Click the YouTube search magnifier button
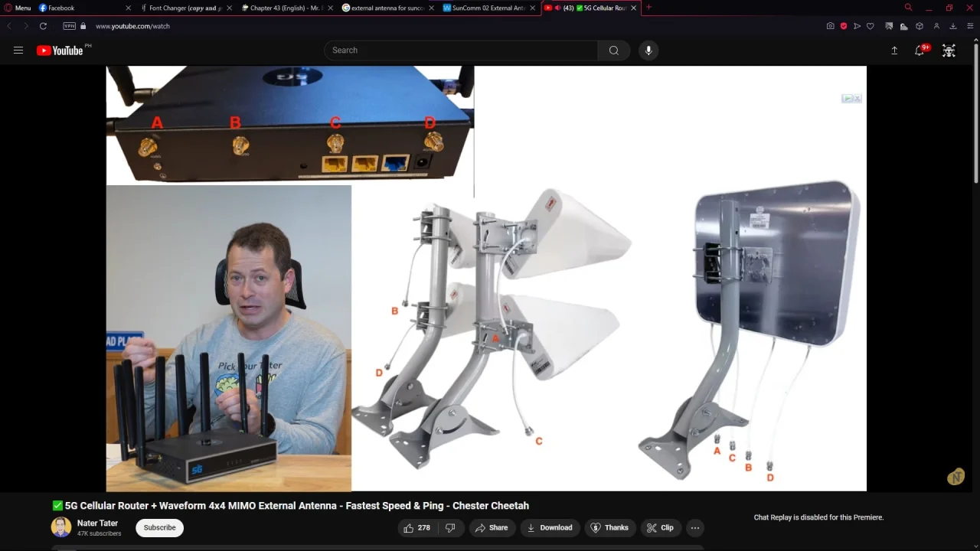This screenshot has width=980, height=551. tap(614, 51)
